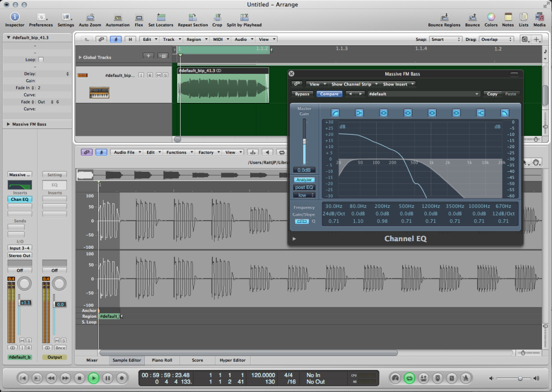552x392 pixels.
Task: Click the Play button in the transport
Action: coord(93,379)
